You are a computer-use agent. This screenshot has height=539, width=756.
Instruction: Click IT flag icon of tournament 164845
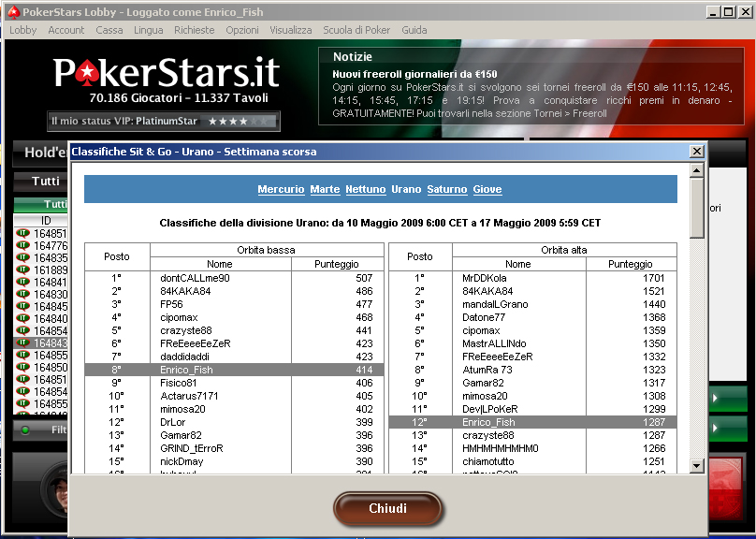22,306
